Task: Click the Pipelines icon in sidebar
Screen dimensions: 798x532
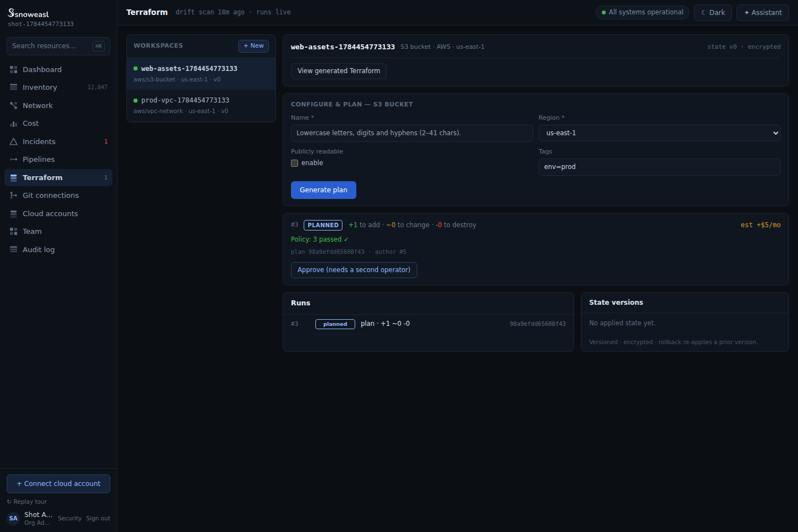Action: coord(13,159)
